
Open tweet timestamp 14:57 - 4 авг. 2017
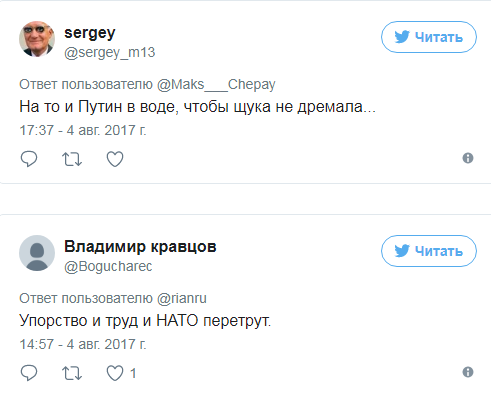[x=83, y=344]
